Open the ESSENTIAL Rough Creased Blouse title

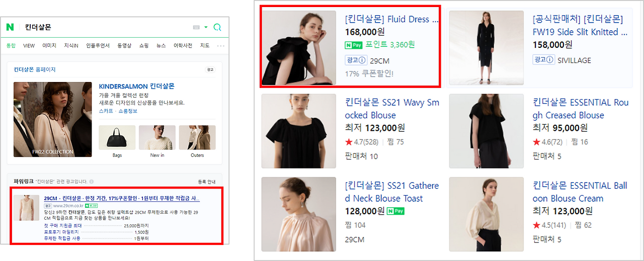(581, 109)
